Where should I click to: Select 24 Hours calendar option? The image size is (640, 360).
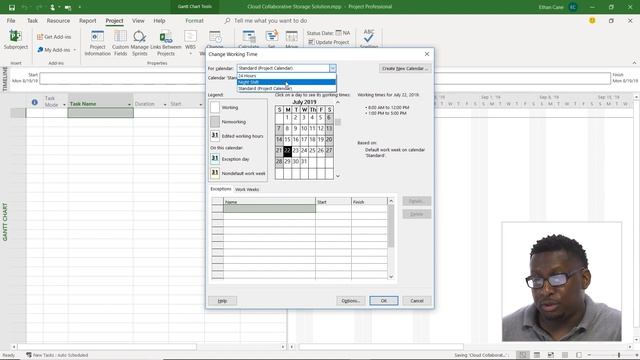[x=287, y=76]
